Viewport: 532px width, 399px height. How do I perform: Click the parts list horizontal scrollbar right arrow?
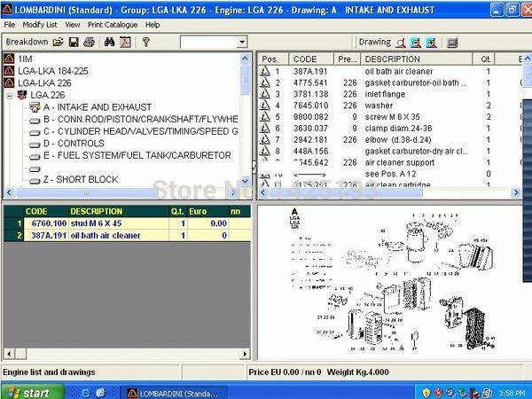pyautogui.click(x=516, y=192)
